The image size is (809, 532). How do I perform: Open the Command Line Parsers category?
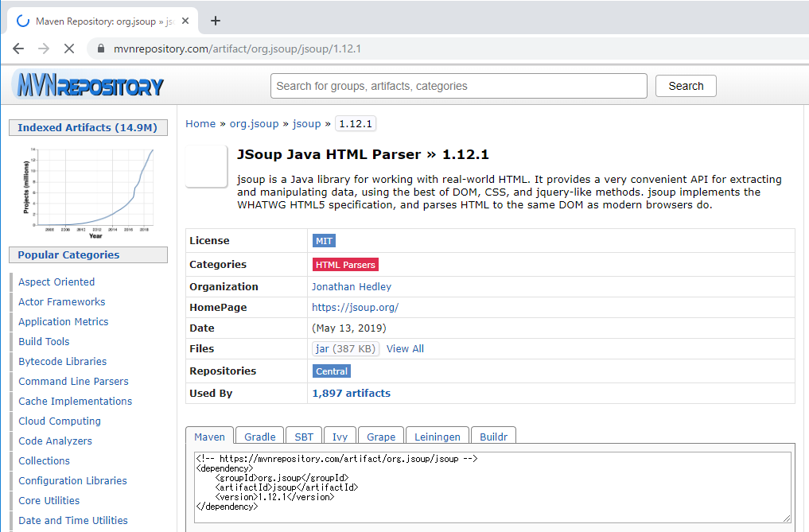click(x=73, y=382)
